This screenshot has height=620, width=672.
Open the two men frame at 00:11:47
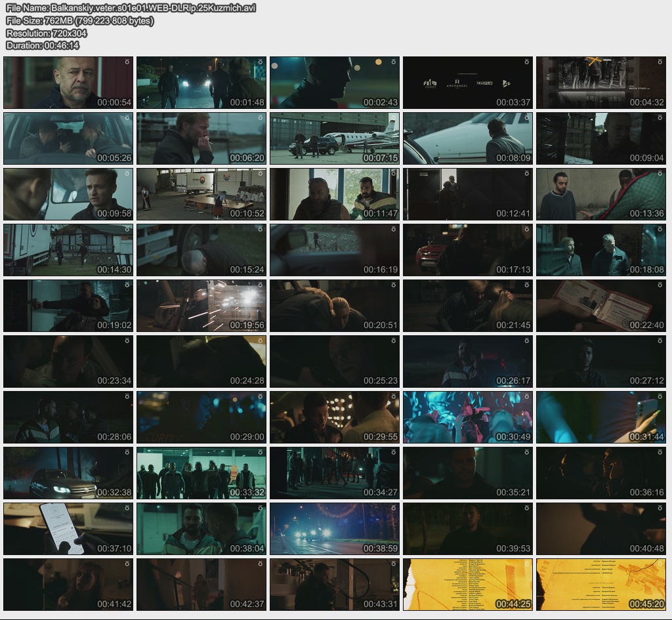point(335,194)
